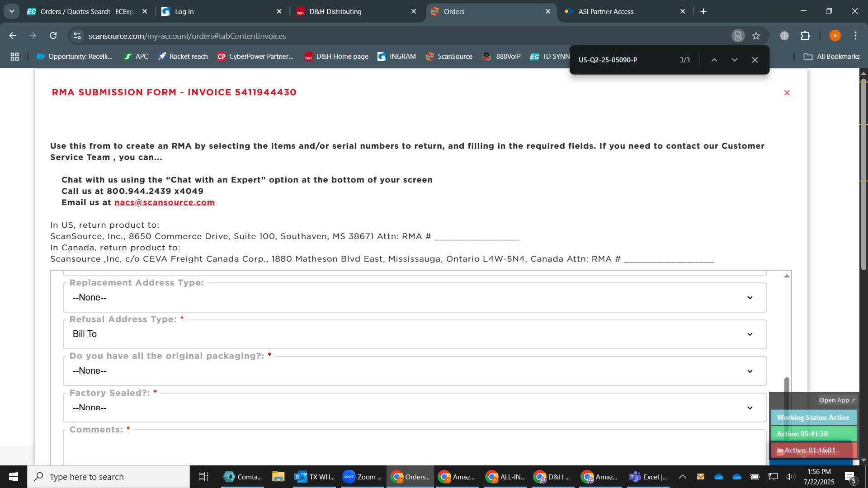This screenshot has width=868, height=488.
Task: Open the Refusal Address Type dropdown
Action: pyautogui.click(x=415, y=334)
